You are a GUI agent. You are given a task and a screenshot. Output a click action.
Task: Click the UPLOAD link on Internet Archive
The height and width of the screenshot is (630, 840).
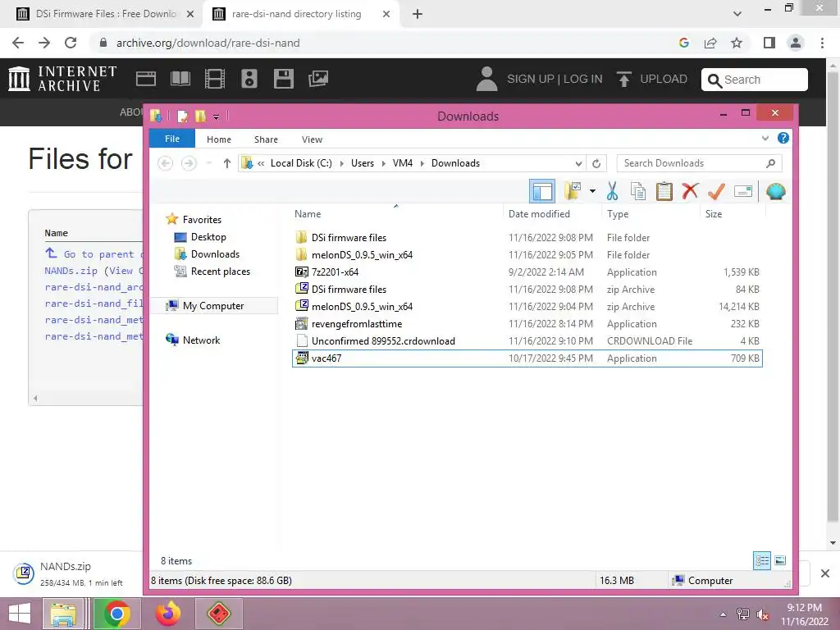click(651, 79)
